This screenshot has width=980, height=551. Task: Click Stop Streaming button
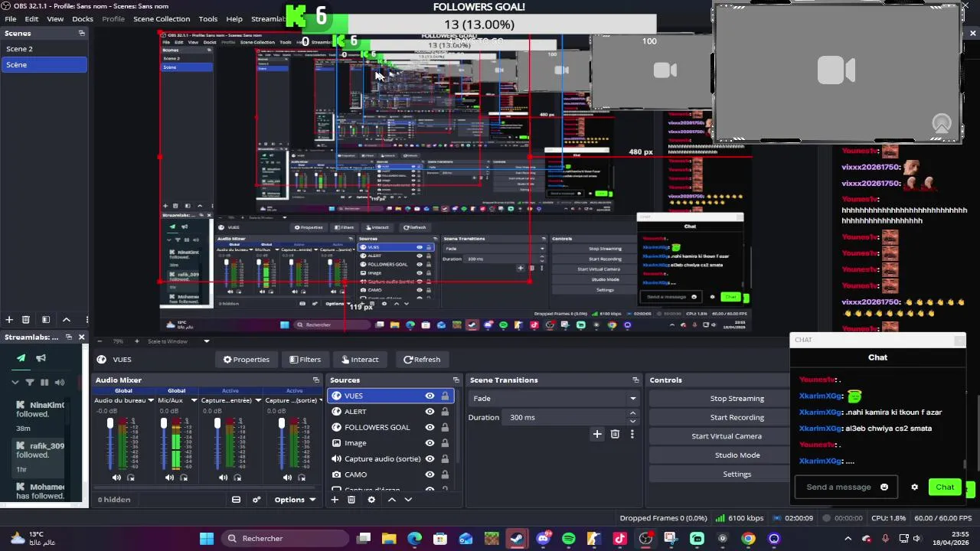737,399
